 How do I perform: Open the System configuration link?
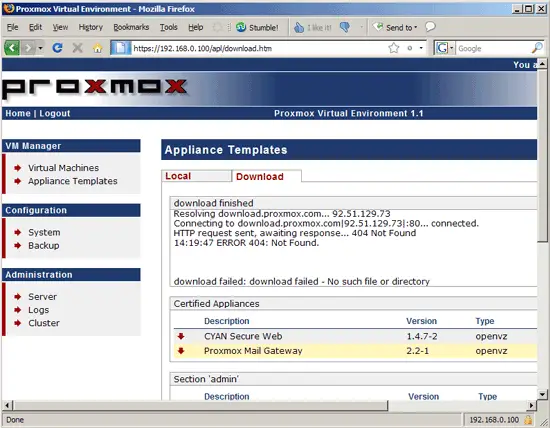[x=44, y=232]
